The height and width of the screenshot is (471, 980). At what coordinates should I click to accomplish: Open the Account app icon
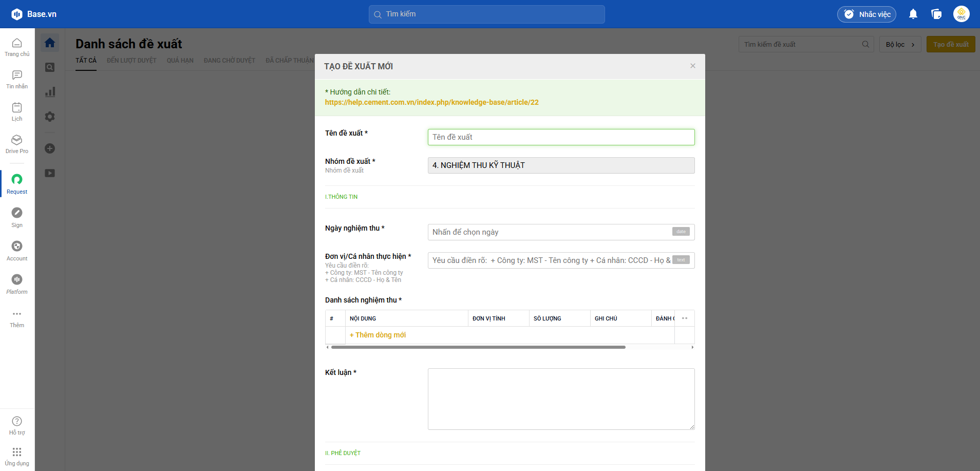tap(17, 250)
